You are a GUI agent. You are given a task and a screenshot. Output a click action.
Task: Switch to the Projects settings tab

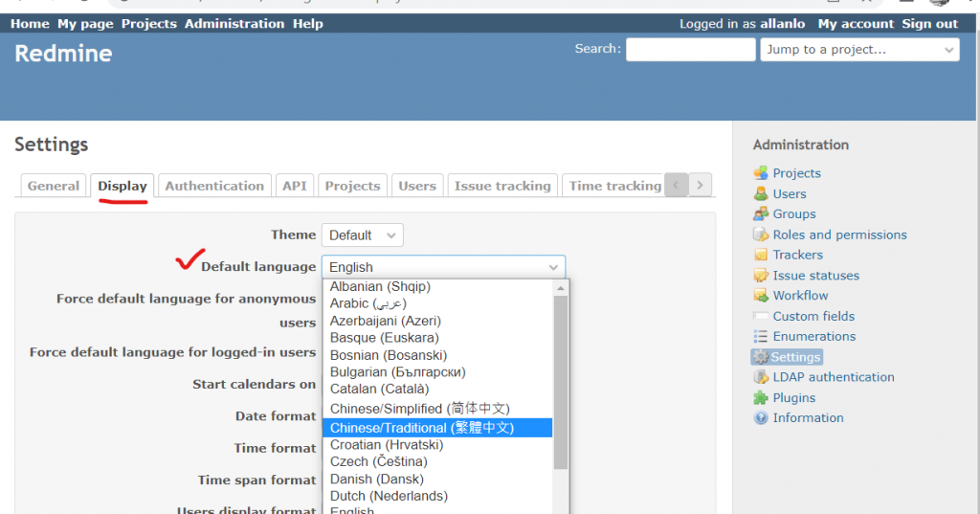(352, 186)
